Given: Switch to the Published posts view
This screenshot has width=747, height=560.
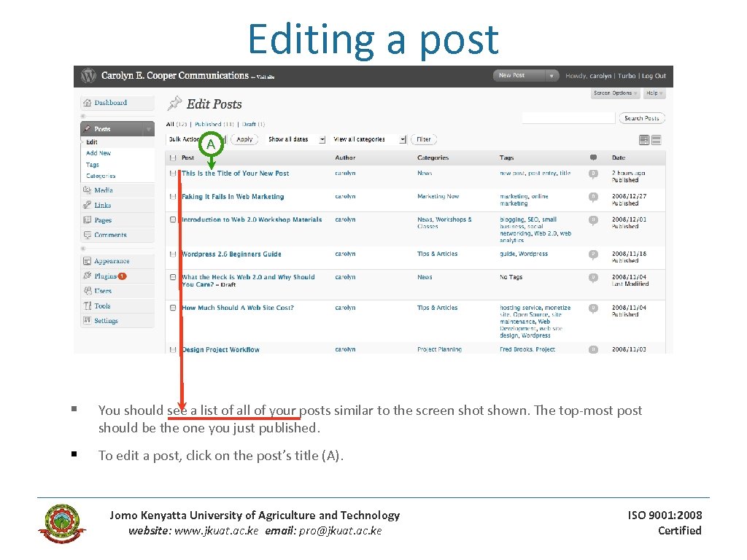Looking at the screenshot, I should pos(208,124).
